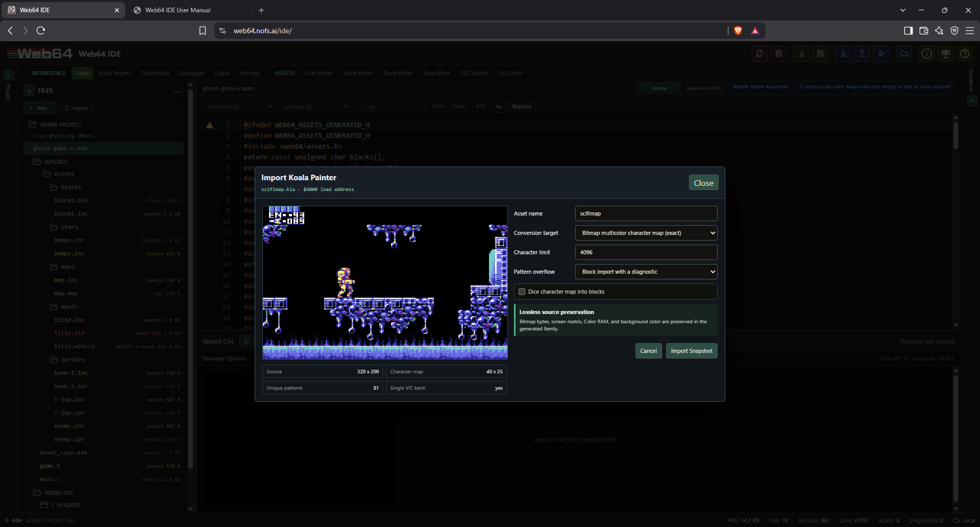Open the Brave Shields lion icon
The height and width of the screenshot is (527, 980).
[x=738, y=31]
